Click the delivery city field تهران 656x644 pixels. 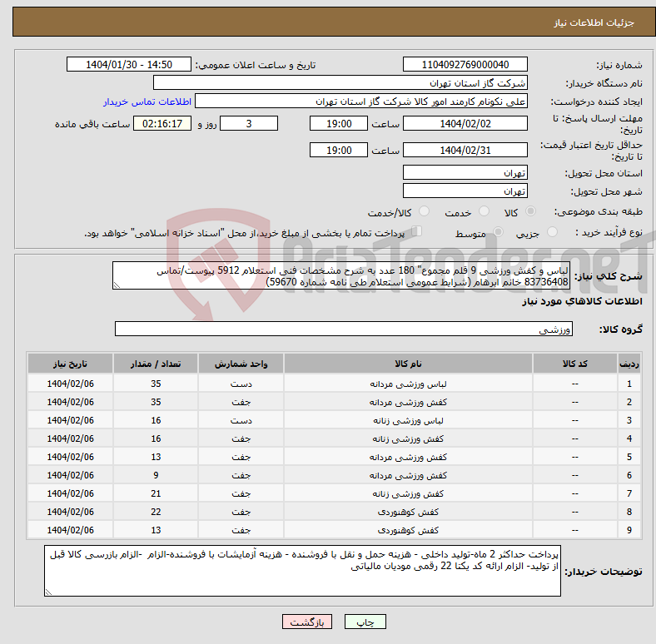[x=465, y=191]
